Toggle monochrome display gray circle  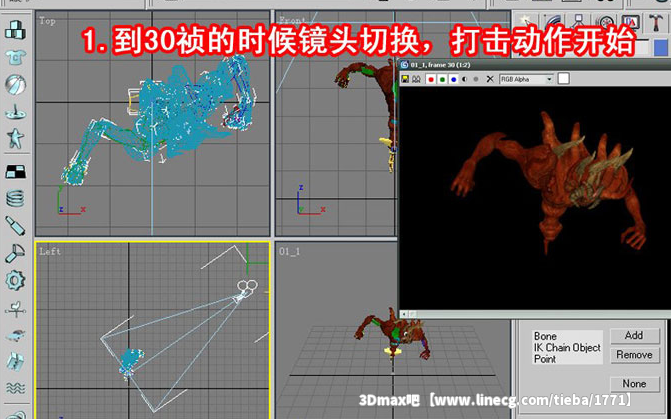(476, 79)
